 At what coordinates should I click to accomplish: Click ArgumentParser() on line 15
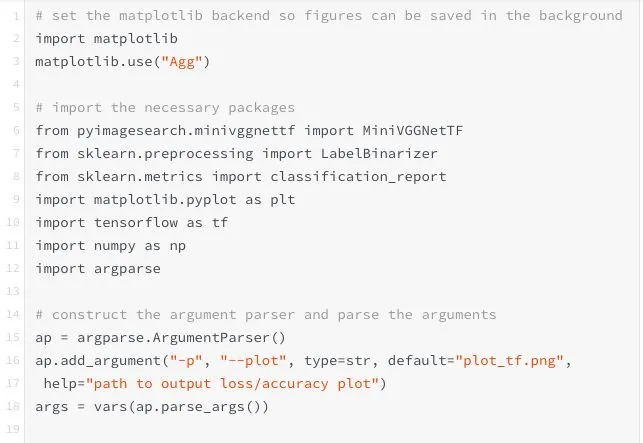(x=219, y=338)
